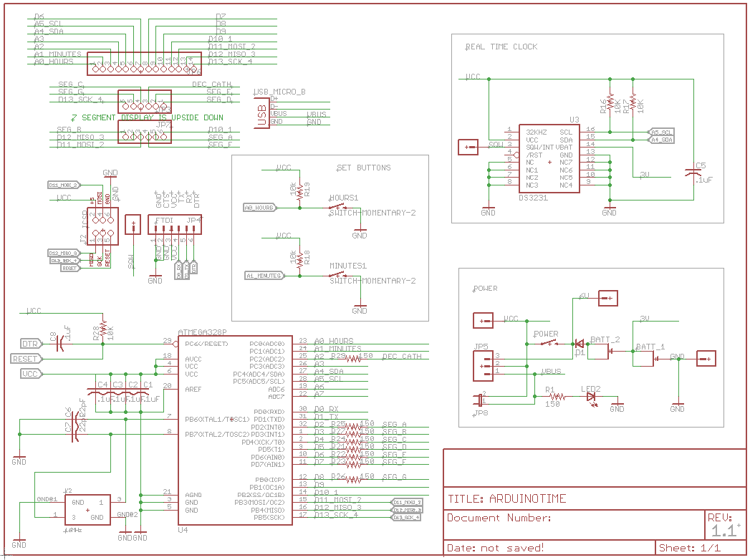The image size is (750, 560).
Task: Select the 4MHz crystal Y2 symbol
Action: click(86, 508)
